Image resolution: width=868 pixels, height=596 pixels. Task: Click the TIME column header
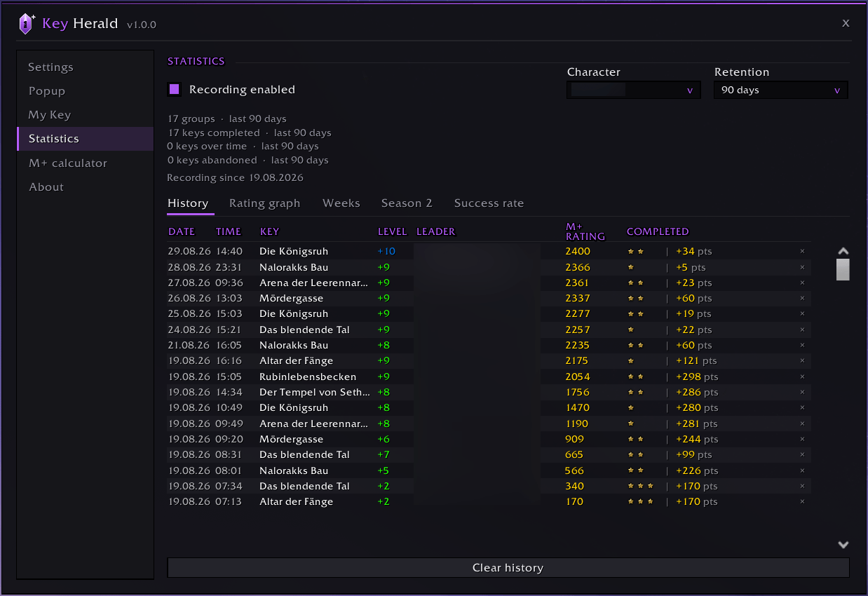229,231
